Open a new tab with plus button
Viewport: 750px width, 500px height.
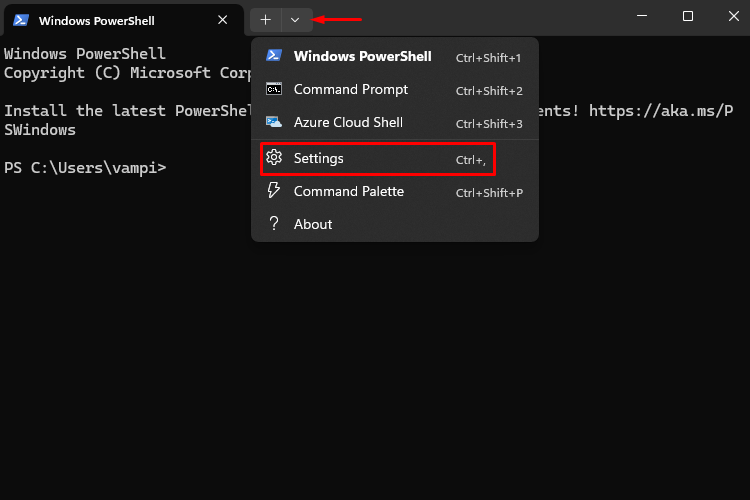(265, 20)
